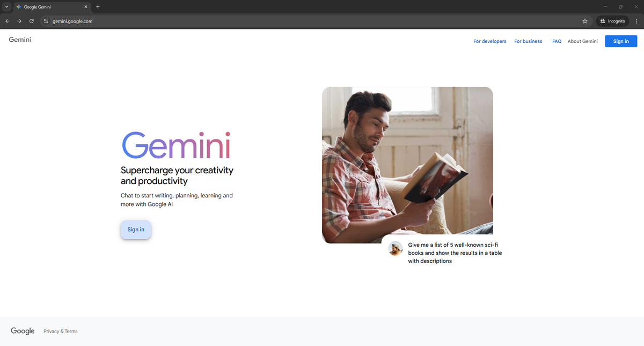Bookmark this page with the star icon
Screen dimensions: 644x346
[x=585, y=21]
